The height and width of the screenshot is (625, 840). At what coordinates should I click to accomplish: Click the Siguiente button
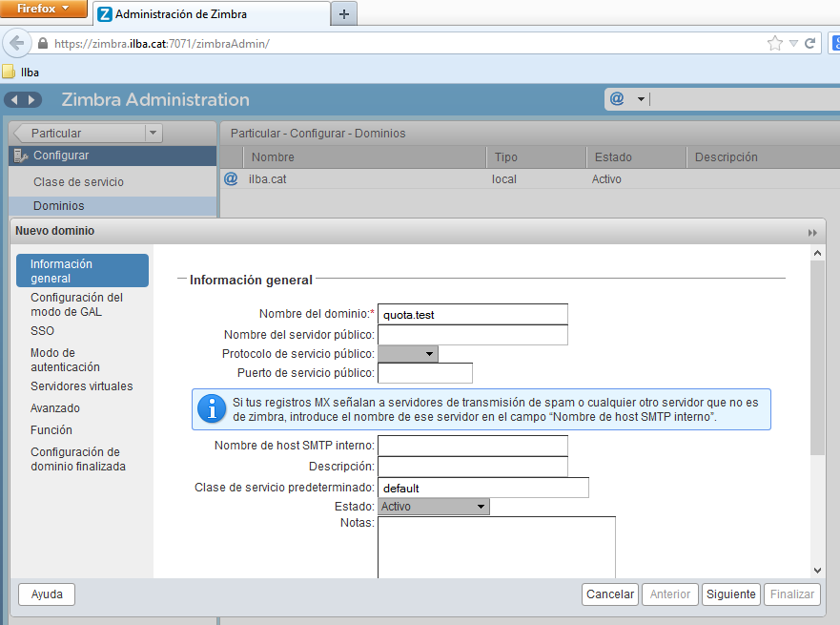(730, 594)
